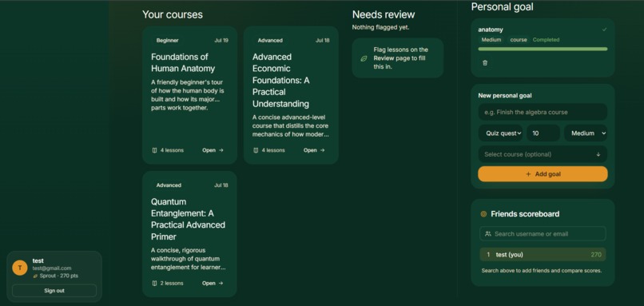Click Advanced tag on Quantum Entanglement card

(x=169, y=185)
